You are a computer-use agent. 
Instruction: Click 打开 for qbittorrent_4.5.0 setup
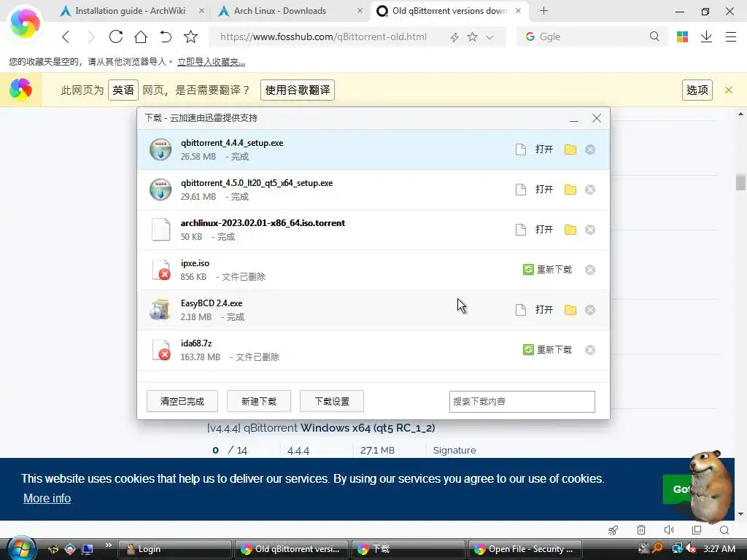point(544,190)
